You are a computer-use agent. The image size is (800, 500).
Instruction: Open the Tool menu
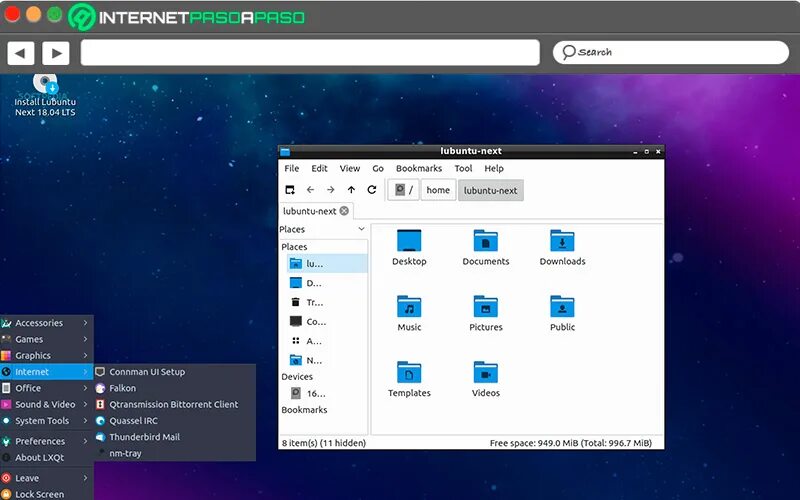[463, 168]
